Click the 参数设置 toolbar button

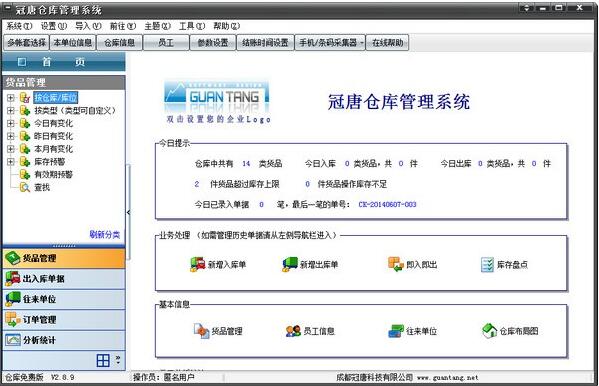[x=213, y=42]
